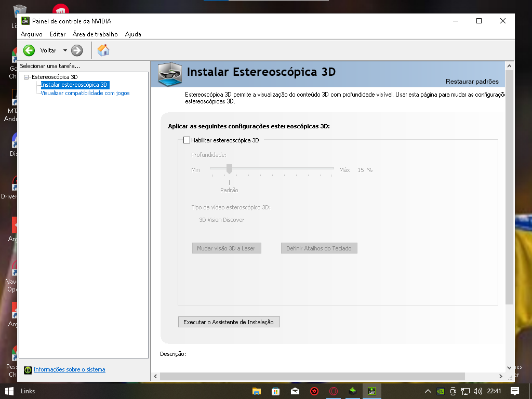Open Informações sobre o sistema link
532x399 pixels.
[69, 369]
